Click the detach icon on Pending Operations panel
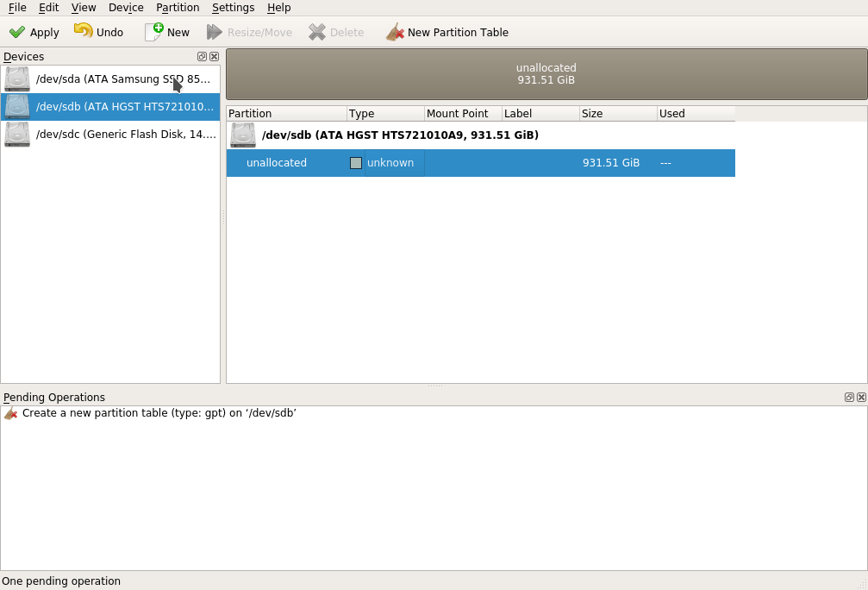The height and width of the screenshot is (590, 868). coord(848,397)
